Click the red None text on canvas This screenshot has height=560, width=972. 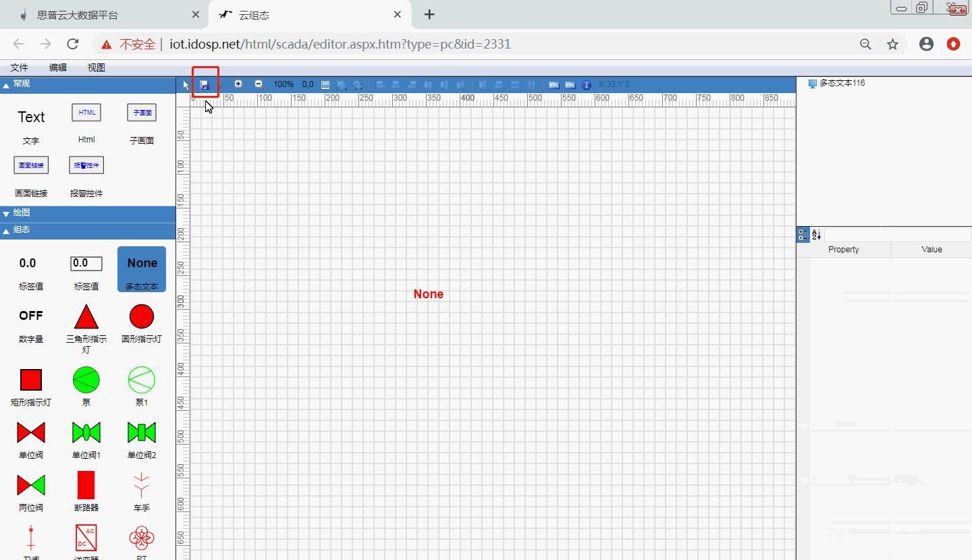click(428, 294)
